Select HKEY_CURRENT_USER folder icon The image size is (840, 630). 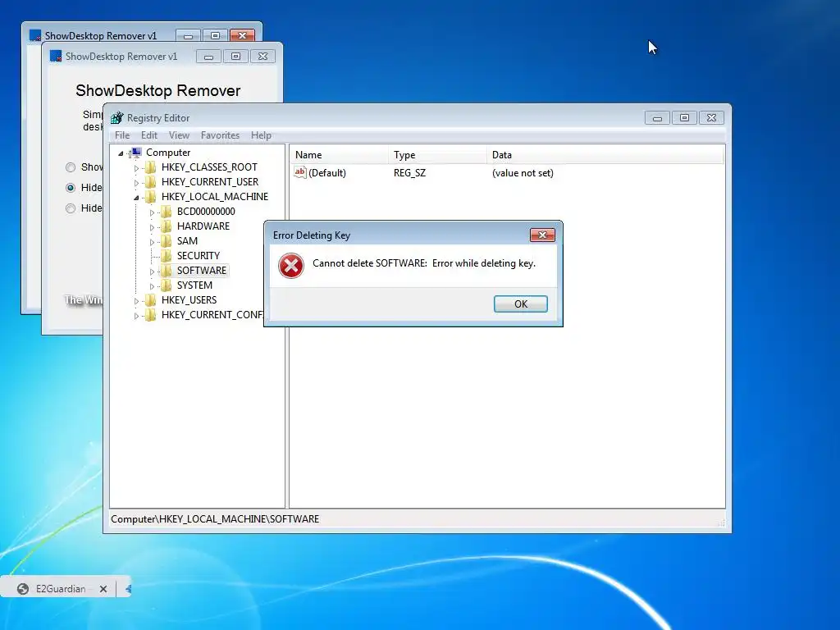tap(151, 182)
